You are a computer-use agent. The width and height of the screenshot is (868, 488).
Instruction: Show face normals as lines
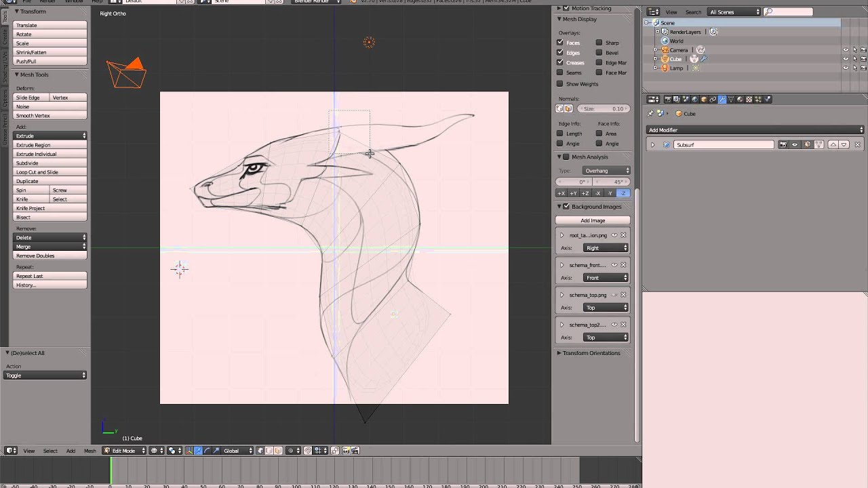[x=568, y=108]
